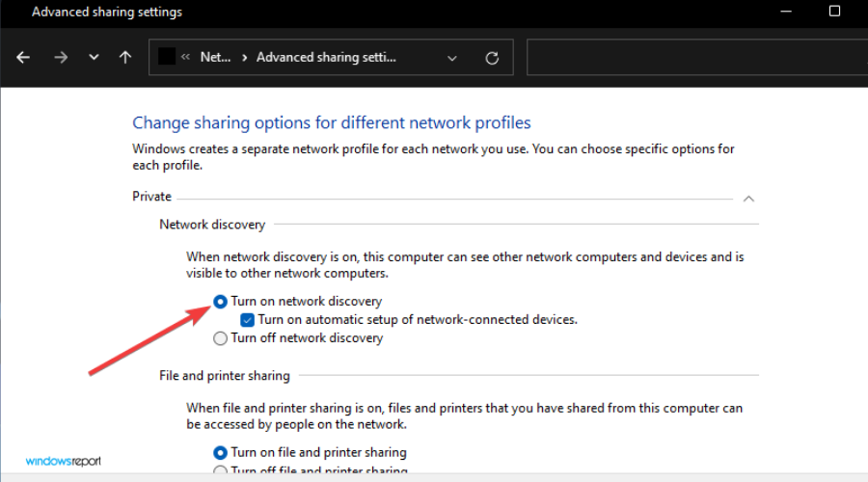
Task: Click Advanced sharing setti... breadcrumb
Action: (326, 57)
